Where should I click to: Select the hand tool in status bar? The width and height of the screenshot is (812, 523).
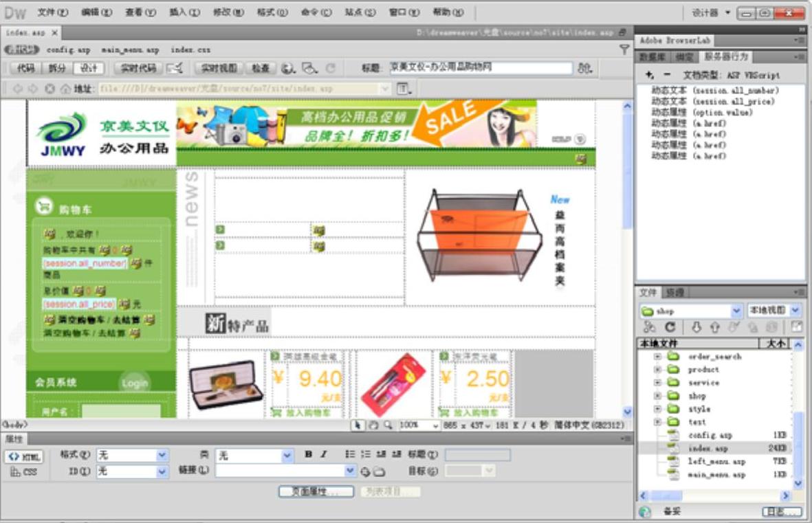coord(373,425)
